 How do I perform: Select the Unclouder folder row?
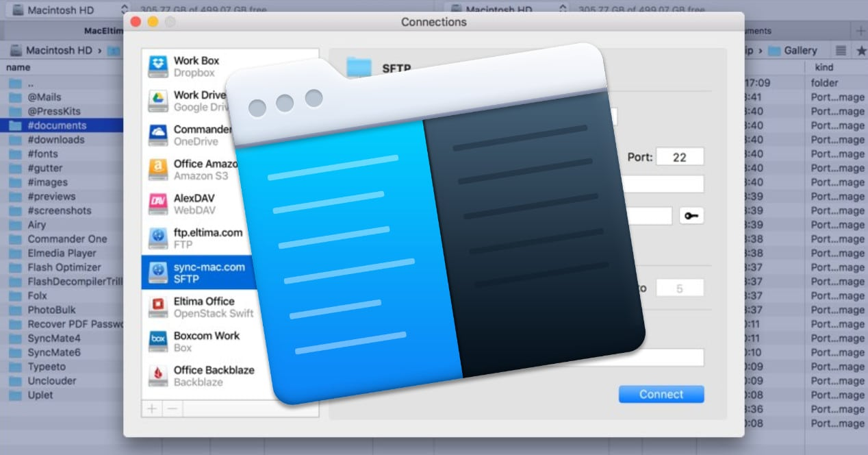62,381
